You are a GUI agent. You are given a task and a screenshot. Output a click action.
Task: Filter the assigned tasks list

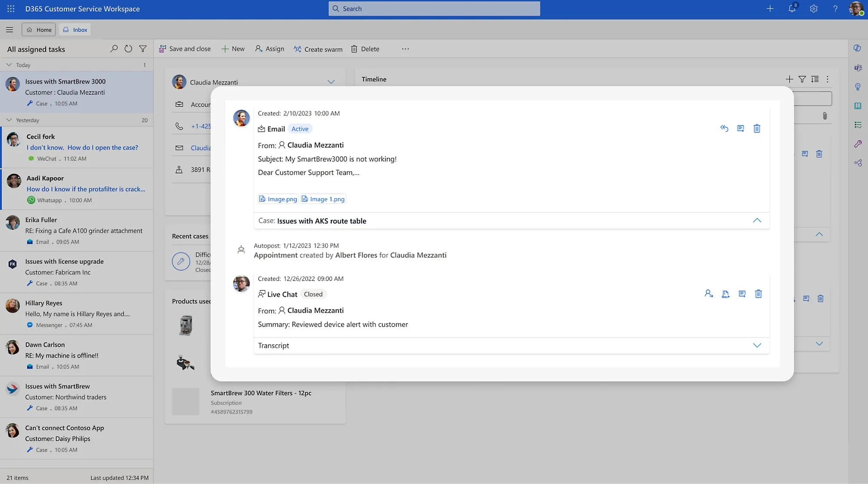[x=143, y=49]
